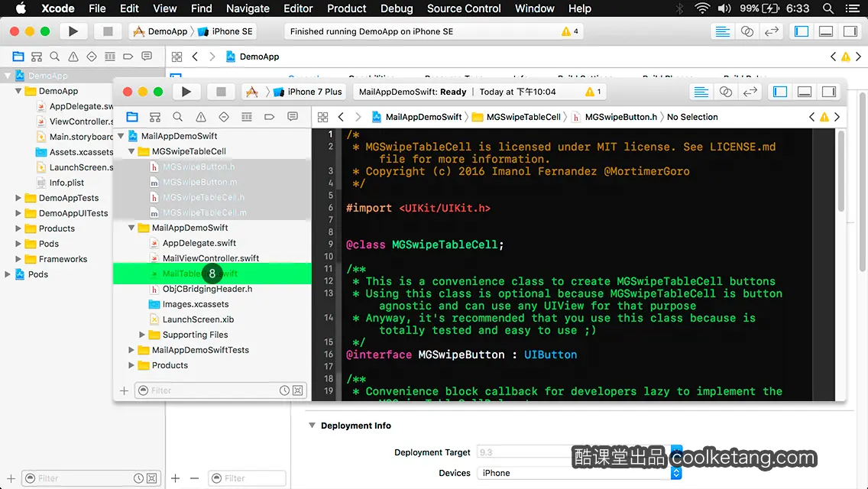Image resolution: width=868 pixels, height=489 pixels.
Task: Toggle navigator panel in the front window
Action: 780,92
